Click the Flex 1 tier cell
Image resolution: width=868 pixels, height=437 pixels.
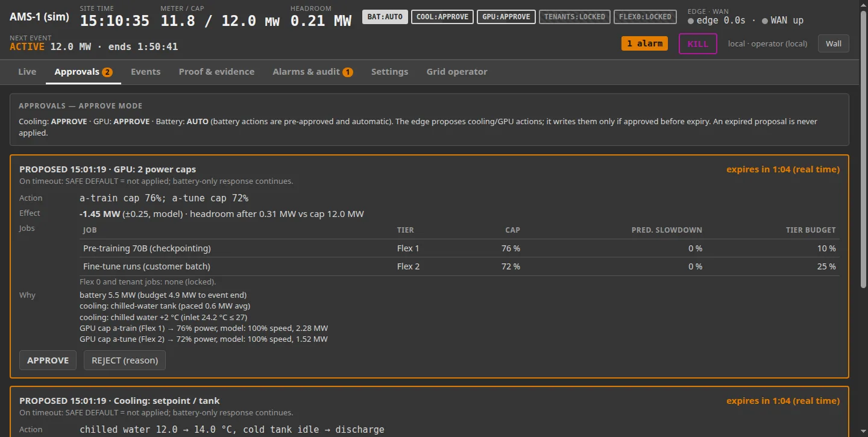click(x=408, y=248)
